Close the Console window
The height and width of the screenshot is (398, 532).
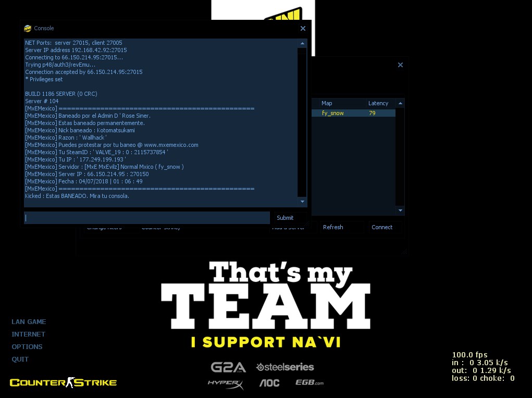[303, 29]
